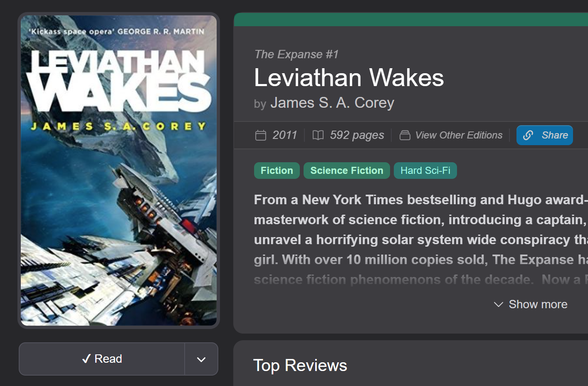Viewport: 588px width, 386px height.
Task: Click the Leviathan Wakes book title
Action: coord(349,78)
